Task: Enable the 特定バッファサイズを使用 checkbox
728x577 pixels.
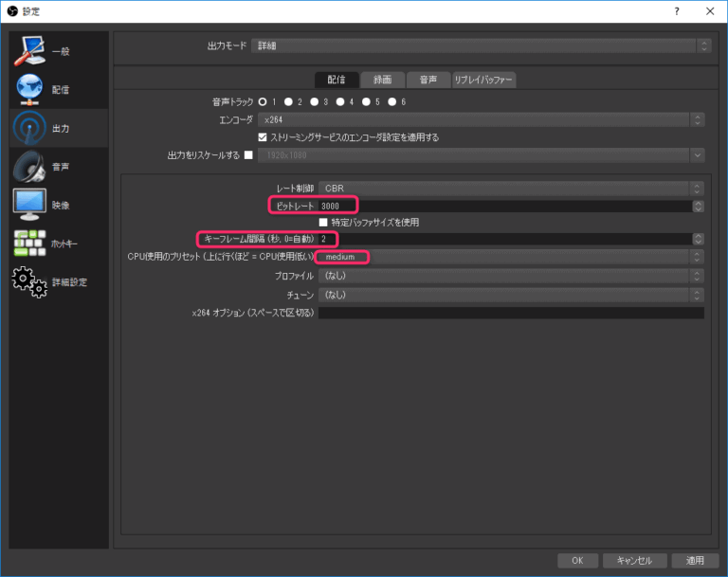Action: point(323,223)
